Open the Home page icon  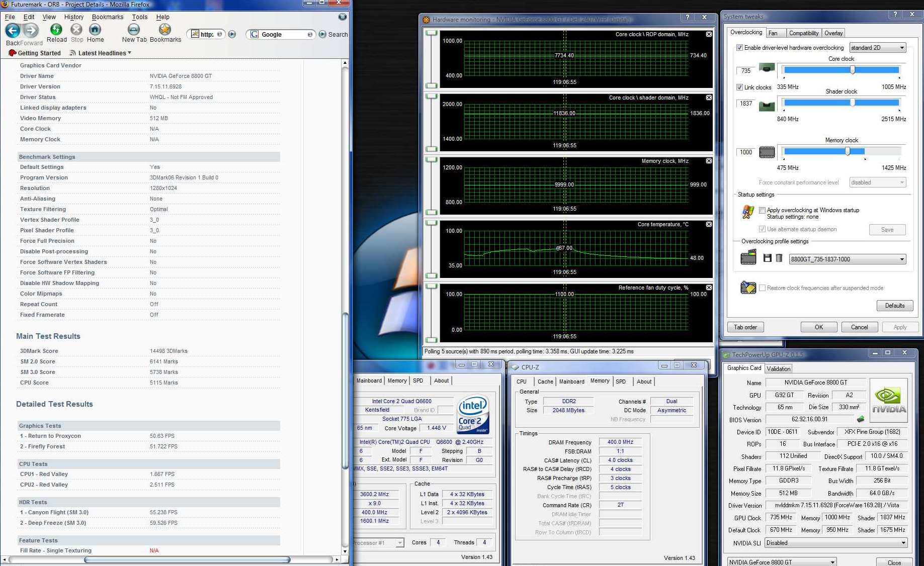click(95, 30)
